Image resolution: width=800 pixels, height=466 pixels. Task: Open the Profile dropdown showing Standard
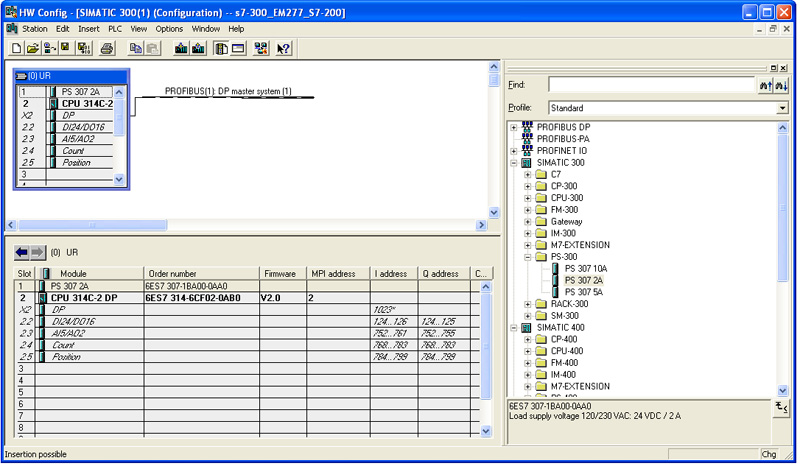tap(782, 108)
